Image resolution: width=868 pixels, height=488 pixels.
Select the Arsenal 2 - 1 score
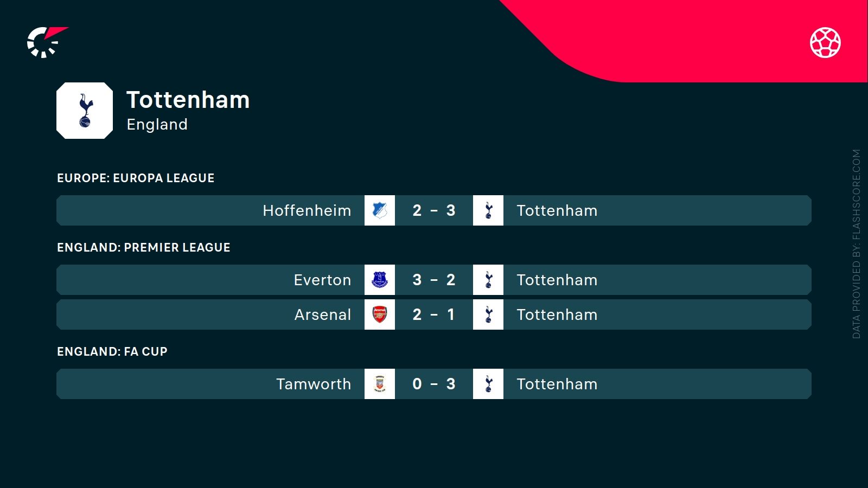pos(434,314)
